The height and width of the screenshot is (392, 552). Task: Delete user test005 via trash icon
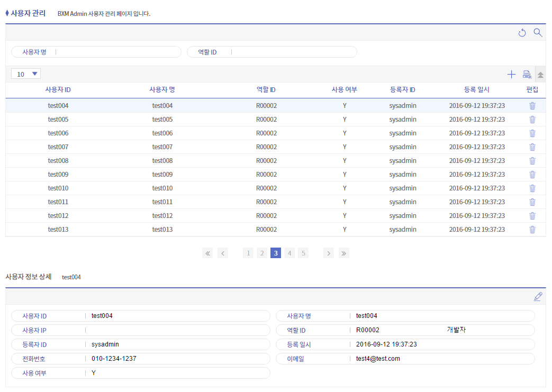click(532, 119)
